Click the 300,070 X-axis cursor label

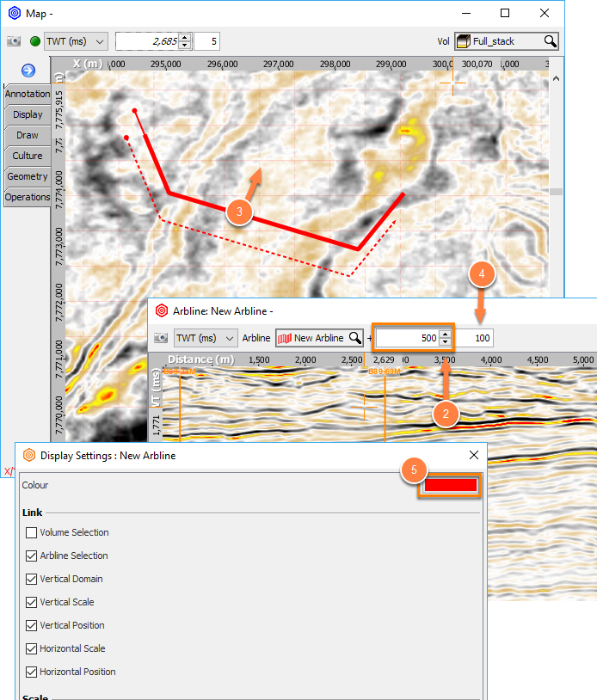pyautogui.click(x=477, y=64)
